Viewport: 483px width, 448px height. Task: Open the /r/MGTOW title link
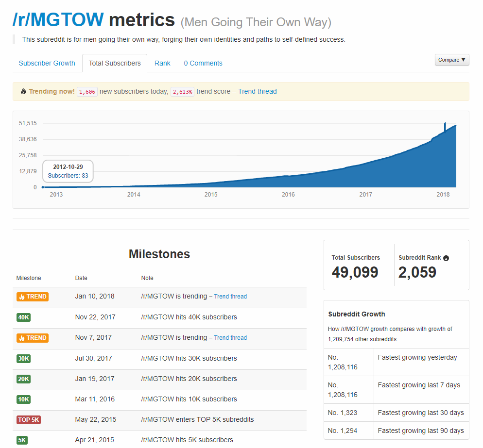click(58, 20)
